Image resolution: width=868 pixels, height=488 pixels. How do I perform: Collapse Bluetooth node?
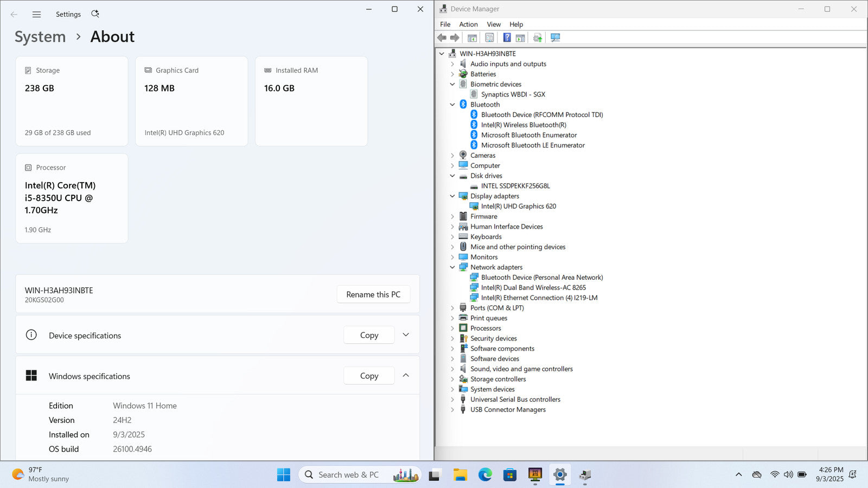[x=452, y=105]
